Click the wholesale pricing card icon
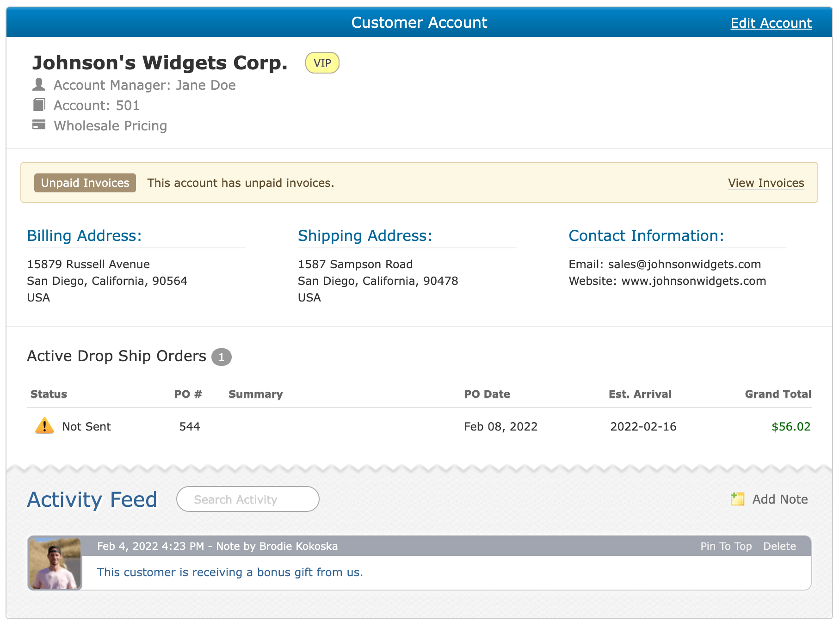 click(39, 125)
